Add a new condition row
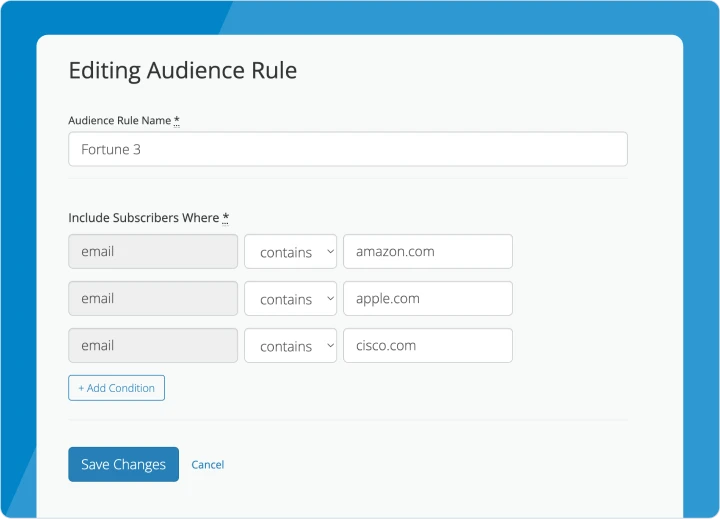This screenshot has height=519, width=720. 116,388
